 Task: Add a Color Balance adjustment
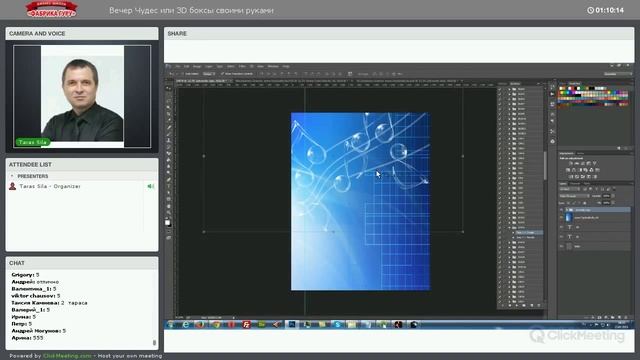click(574, 170)
